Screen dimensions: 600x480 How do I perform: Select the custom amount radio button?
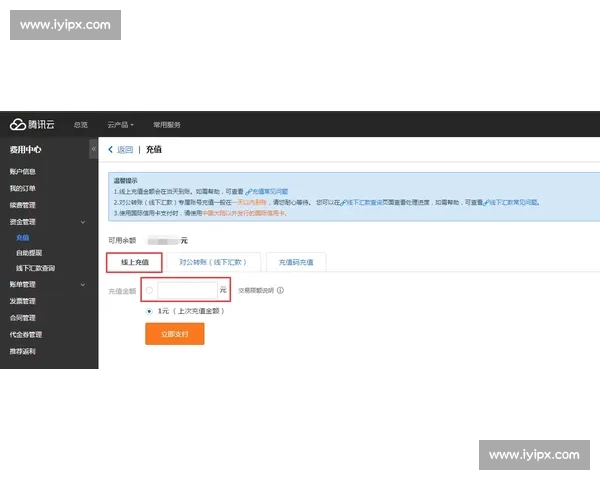tap(149, 290)
